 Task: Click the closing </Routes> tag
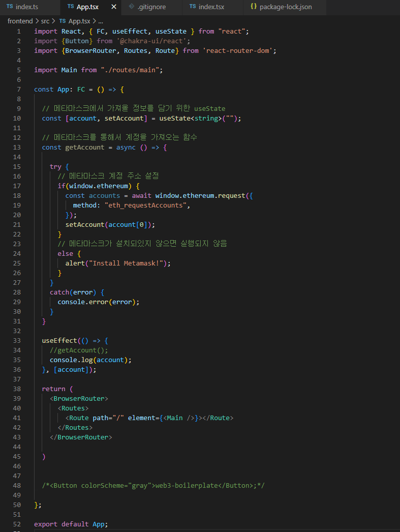click(x=75, y=428)
